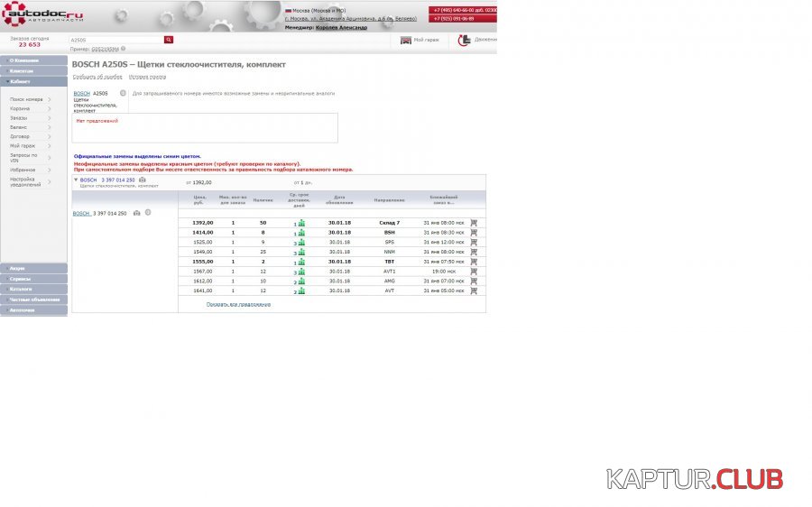Expand the Заказы chevron in sidebar

click(50, 118)
